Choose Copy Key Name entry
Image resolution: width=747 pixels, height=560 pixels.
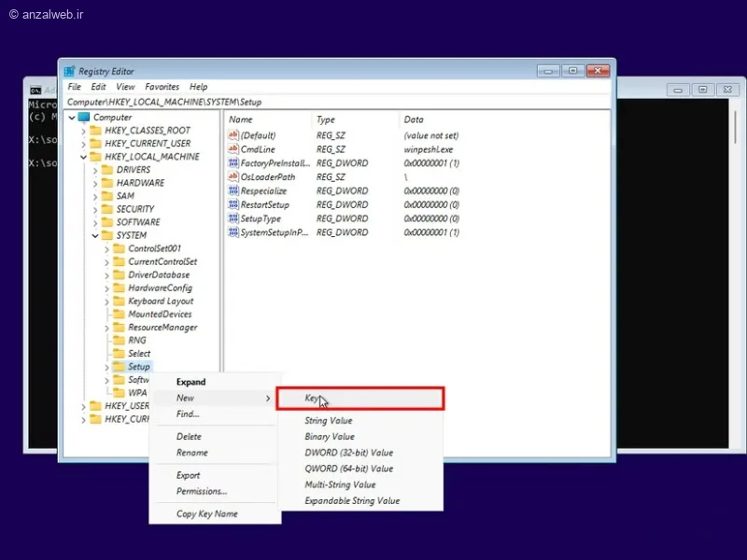[207, 513]
